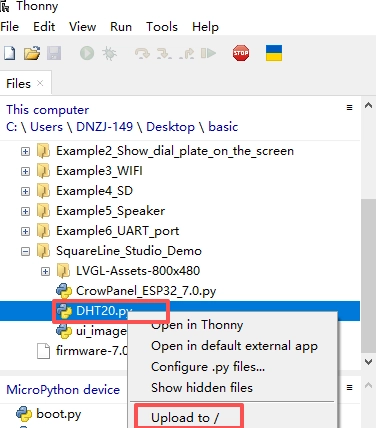The width and height of the screenshot is (376, 428).
Task: Click the DNZJ-149 path link
Action: point(105,127)
